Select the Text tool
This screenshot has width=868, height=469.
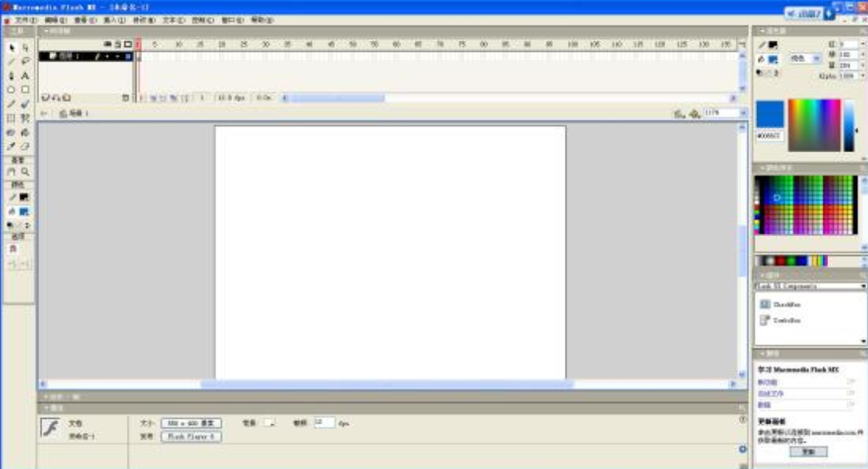pos(26,75)
